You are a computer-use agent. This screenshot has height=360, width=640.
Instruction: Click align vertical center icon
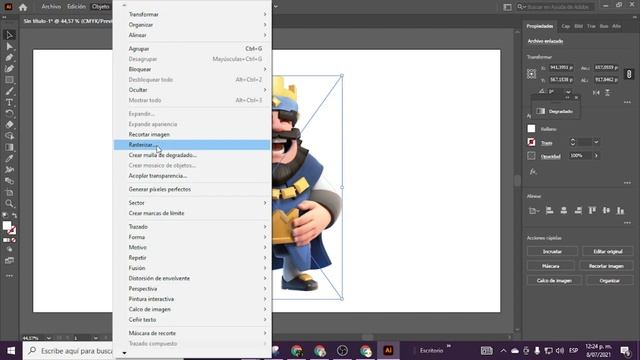pos(607,211)
